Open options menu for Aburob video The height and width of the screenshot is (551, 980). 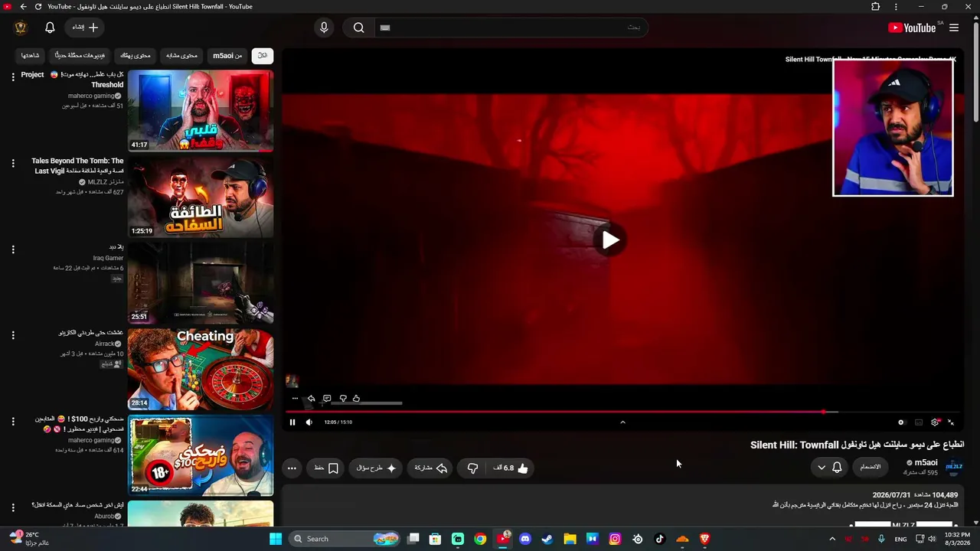click(x=13, y=507)
